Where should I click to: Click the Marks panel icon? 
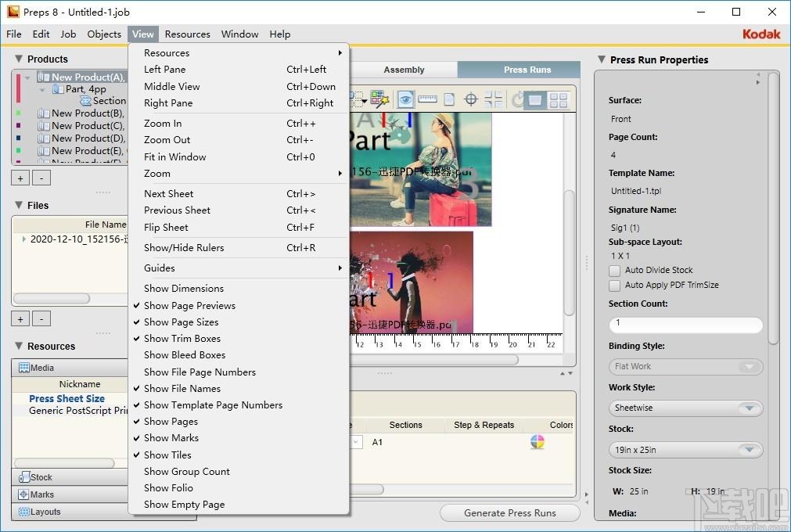tap(23, 494)
